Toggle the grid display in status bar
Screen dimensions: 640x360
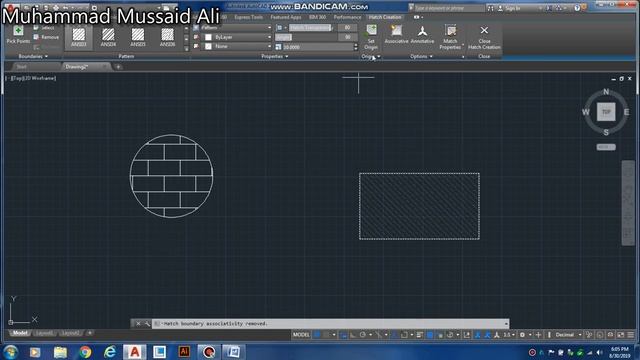[317, 335]
